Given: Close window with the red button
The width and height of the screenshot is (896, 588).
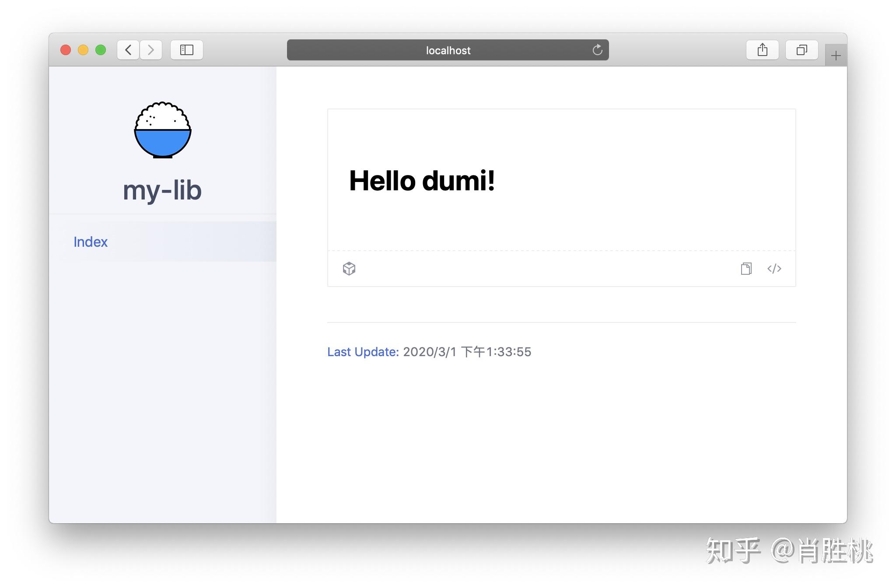Looking at the screenshot, I should [x=66, y=50].
